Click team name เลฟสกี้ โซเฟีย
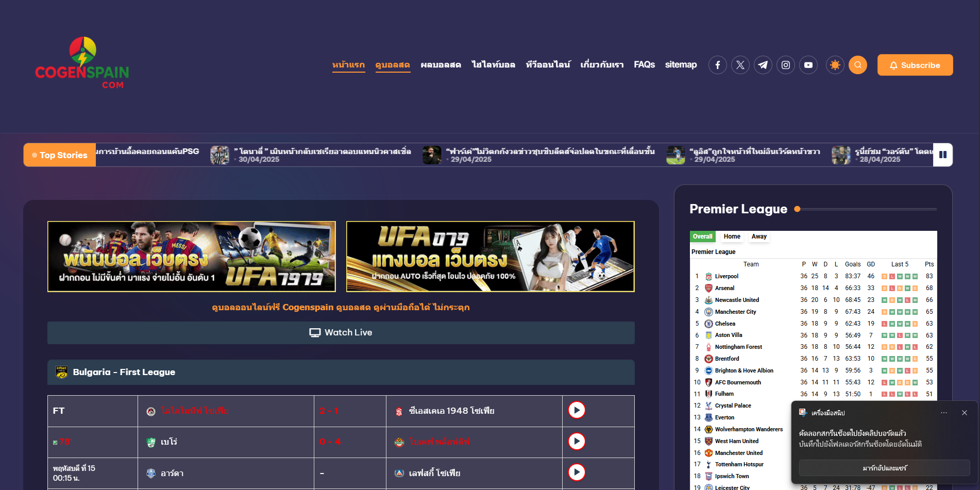This screenshot has width=980, height=490. [x=434, y=473]
